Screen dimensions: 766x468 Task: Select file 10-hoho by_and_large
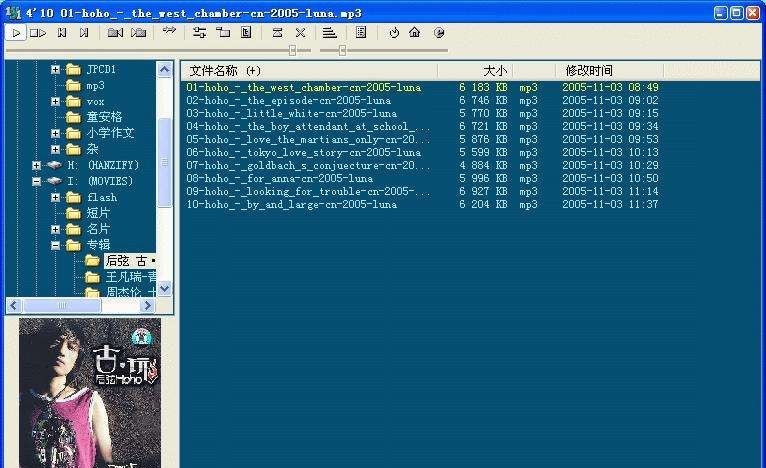pos(291,204)
